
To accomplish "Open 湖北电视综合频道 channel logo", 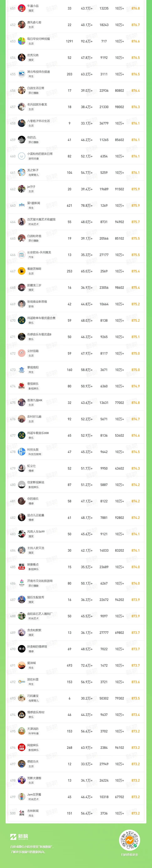I will coord(22,74).
